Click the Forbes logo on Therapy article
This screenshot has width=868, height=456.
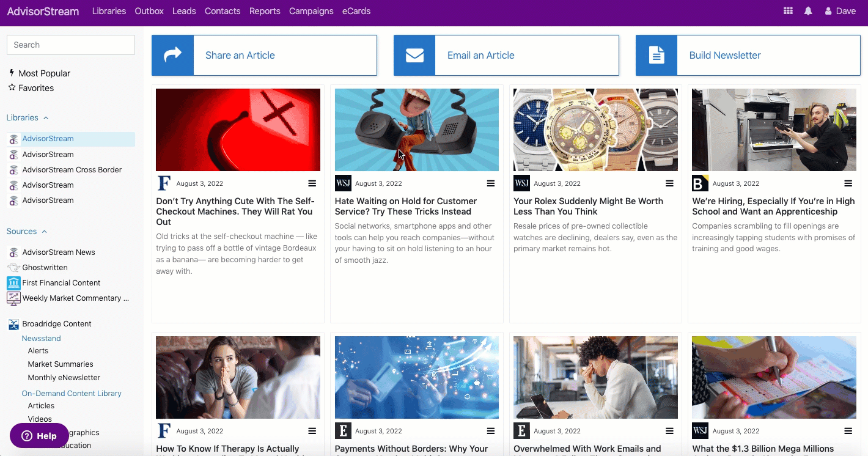click(164, 431)
